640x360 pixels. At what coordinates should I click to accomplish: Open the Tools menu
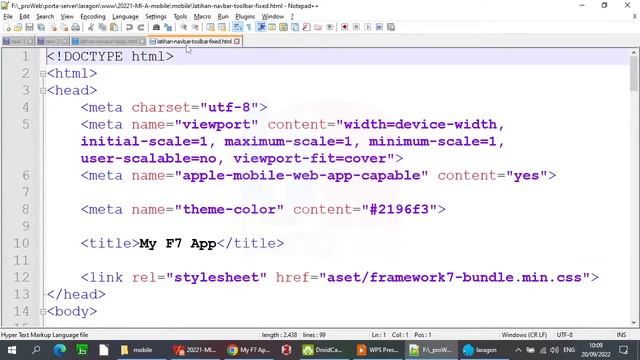click(x=180, y=17)
